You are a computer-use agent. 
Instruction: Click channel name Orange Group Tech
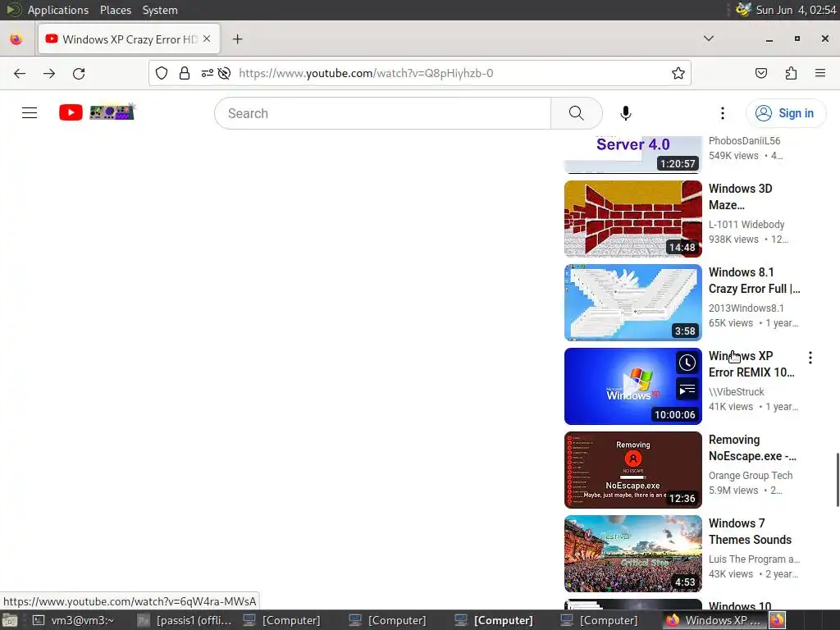750,475
